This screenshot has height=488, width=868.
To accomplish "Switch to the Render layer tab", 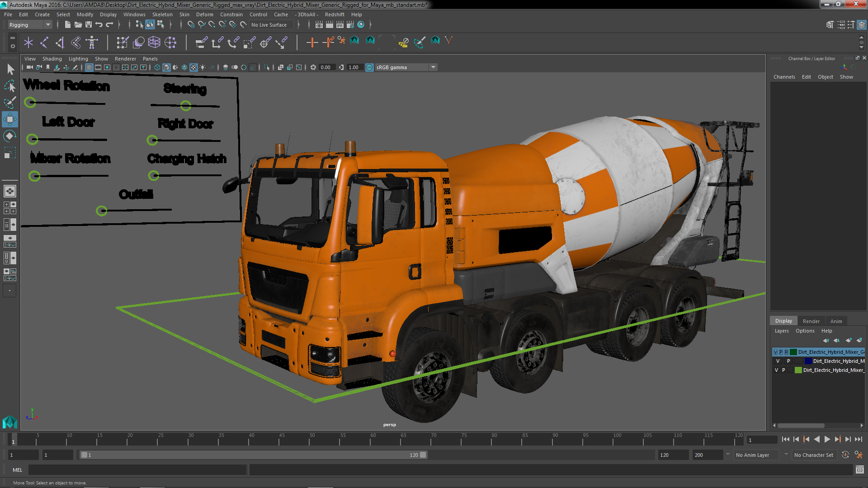I will point(811,321).
